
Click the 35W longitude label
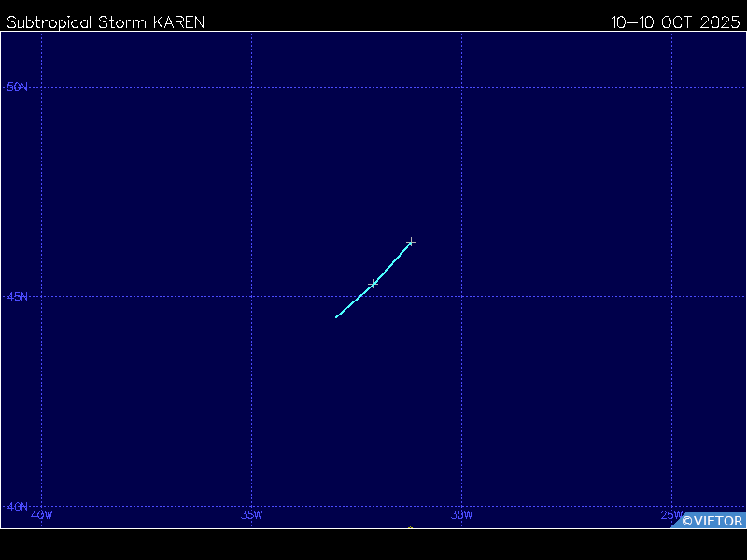pos(251,515)
